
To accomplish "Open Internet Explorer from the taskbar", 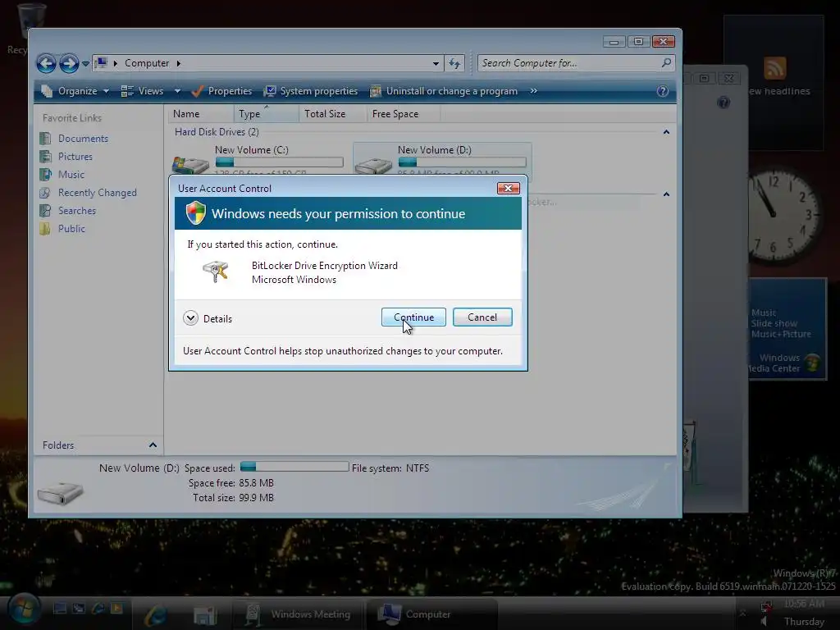I will click(155, 614).
